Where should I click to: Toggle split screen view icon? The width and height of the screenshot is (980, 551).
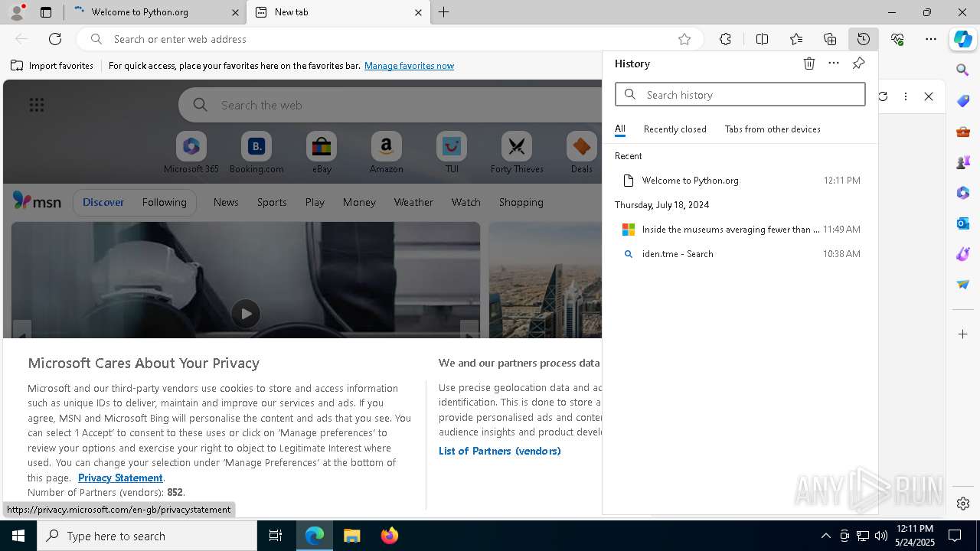click(x=762, y=39)
